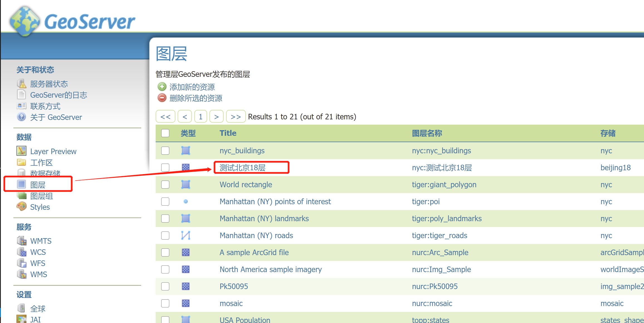The width and height of the screenshot is (644, 323).
Task: Click the WMTS service icon
Action: click(21, 241)
